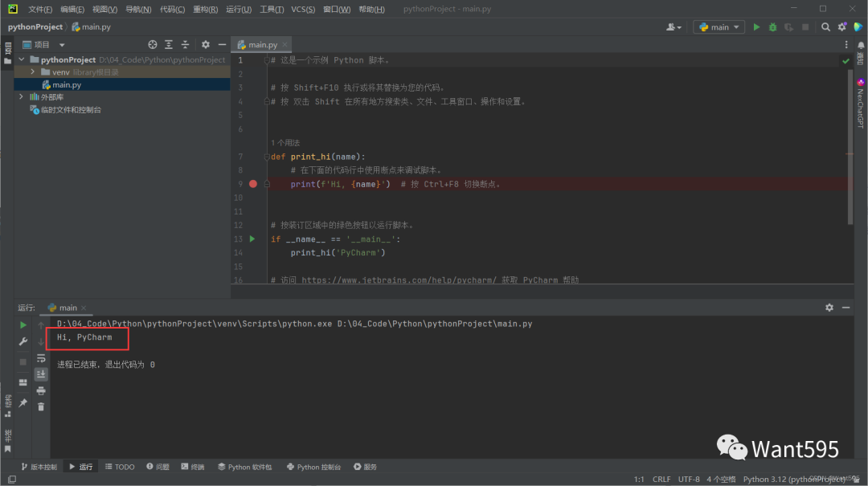This screenshot has height=486, width=868.
Task: Open the 重构(R) menu
Action: [205, 9]
